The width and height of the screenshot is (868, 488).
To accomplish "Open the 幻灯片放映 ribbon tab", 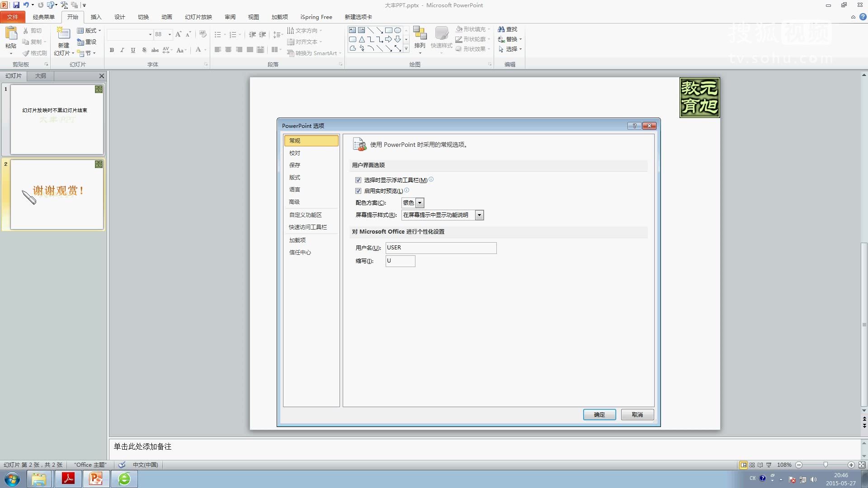I will pyautogui.click(x=198, y=17).
